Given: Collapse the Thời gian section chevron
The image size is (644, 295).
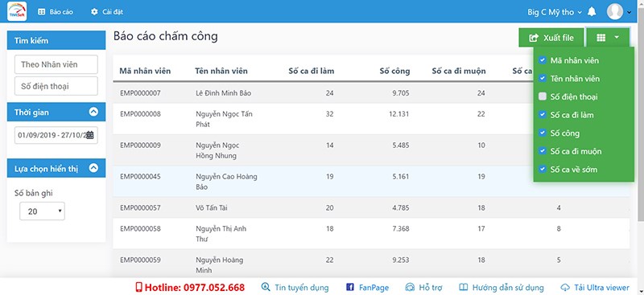Looking at the screenshot, I should pos(93,112).
